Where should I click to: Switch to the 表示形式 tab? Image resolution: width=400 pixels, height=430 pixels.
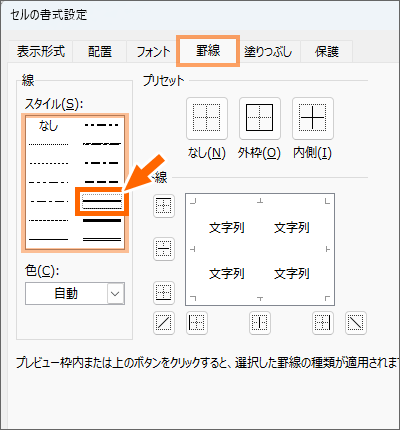(x=41, y=52)
